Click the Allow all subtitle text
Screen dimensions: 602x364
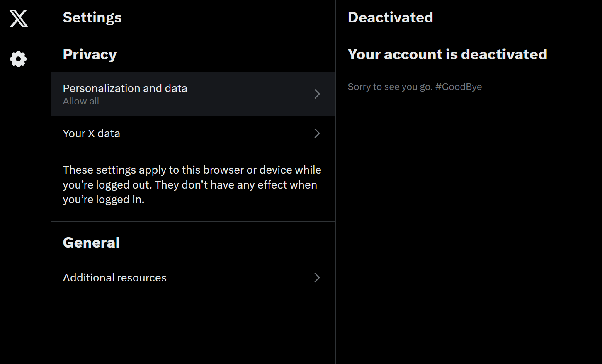81,102
